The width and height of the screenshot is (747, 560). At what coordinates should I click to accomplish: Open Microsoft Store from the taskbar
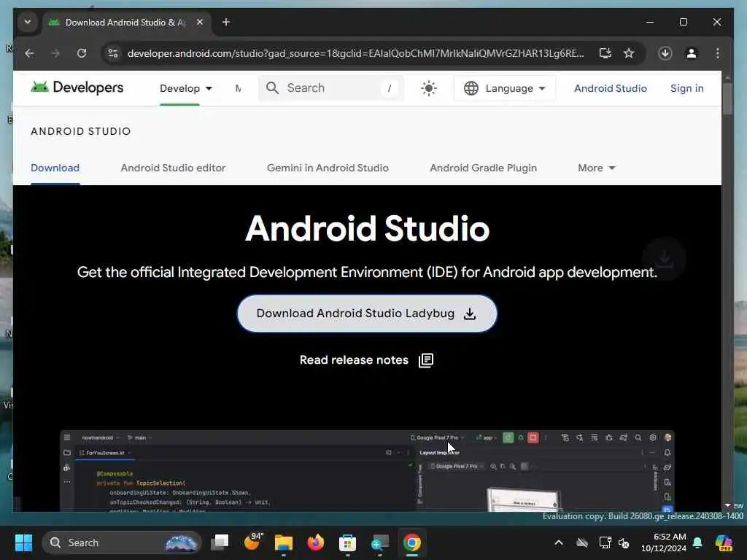pyautogui.click(x=347, y=542)
